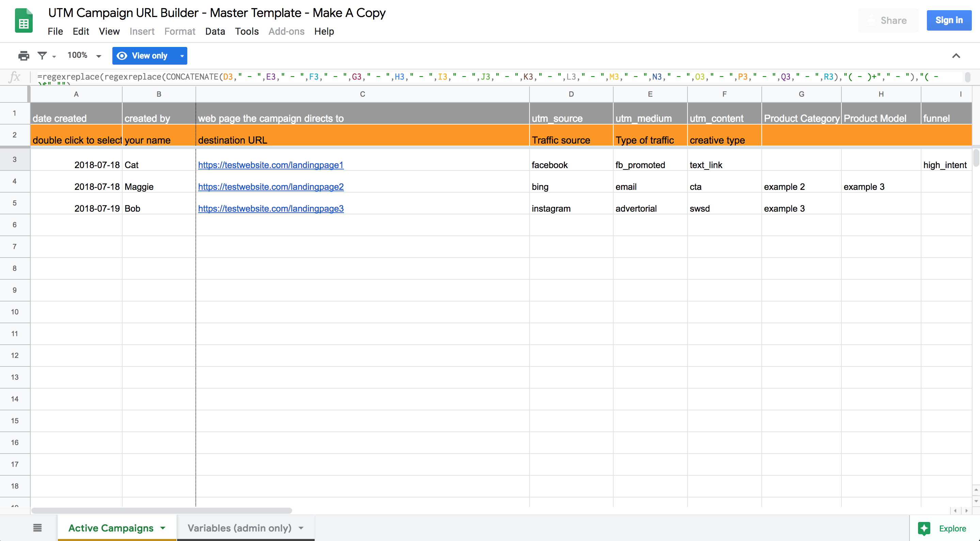Open the Tools menu

(247, 31)
